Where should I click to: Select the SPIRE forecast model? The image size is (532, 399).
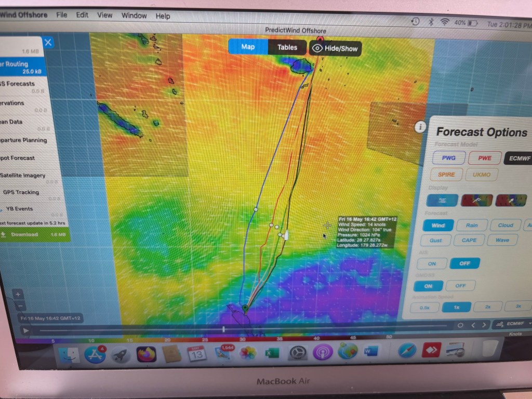pyautogui.click(x=446, y=175)
